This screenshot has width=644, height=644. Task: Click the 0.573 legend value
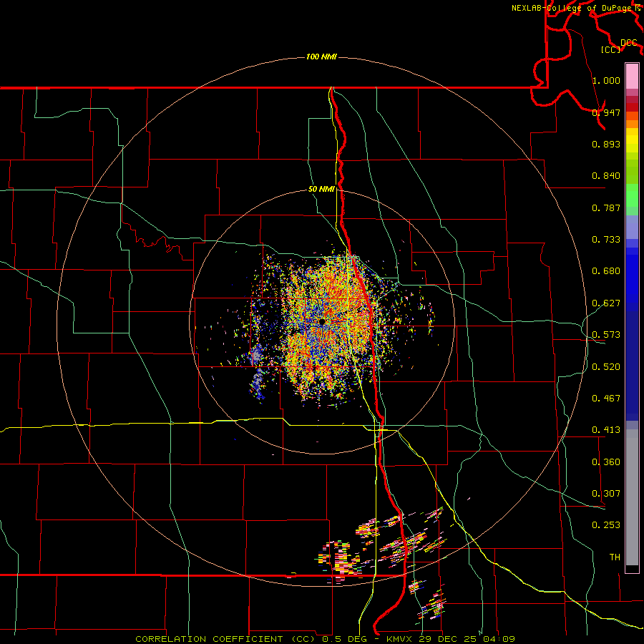pos(606,335)
